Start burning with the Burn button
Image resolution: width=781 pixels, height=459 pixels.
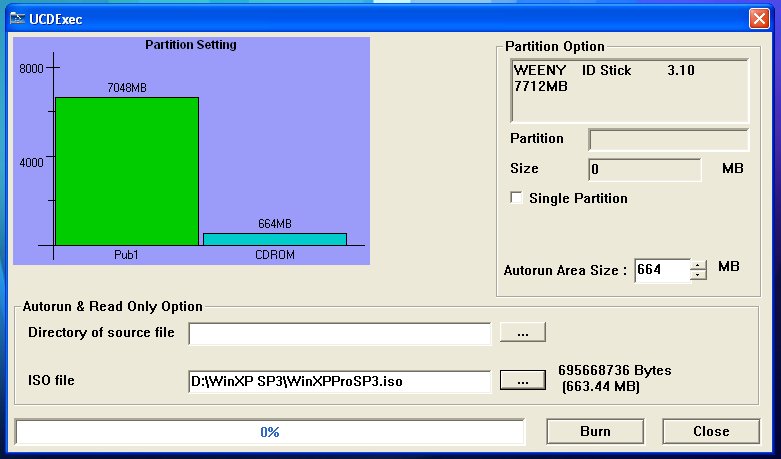coord(595,431)
